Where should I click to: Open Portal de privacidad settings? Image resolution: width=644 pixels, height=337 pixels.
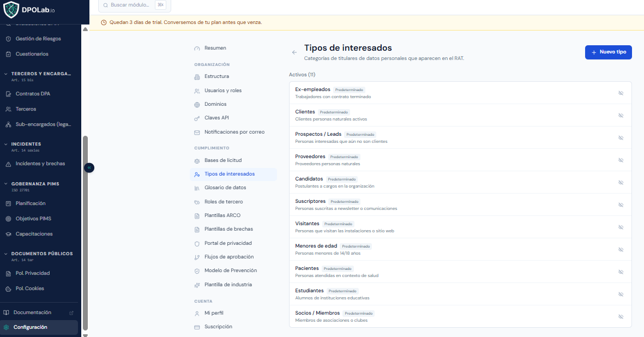233,243
